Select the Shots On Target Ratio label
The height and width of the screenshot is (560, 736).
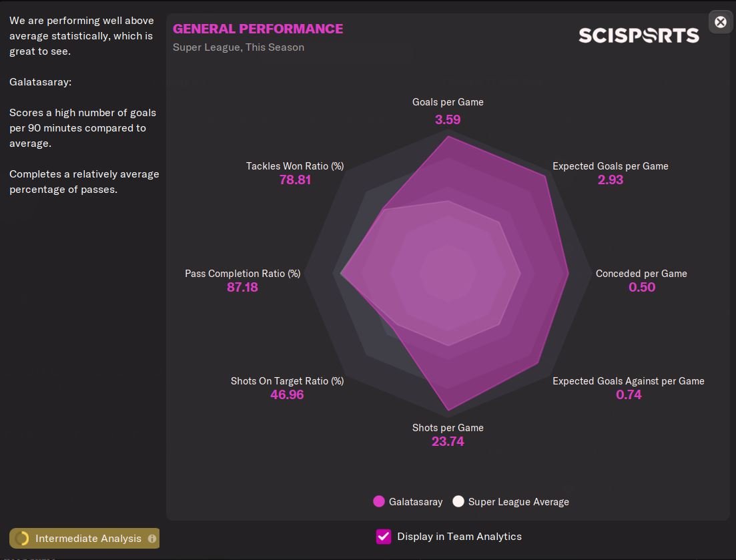point(287,381)
